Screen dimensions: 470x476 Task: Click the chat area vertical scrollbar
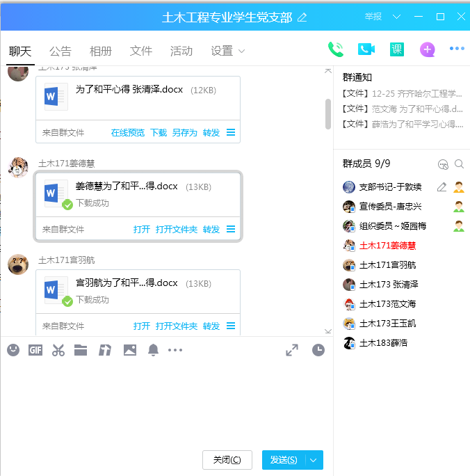(x=328, y=113)
